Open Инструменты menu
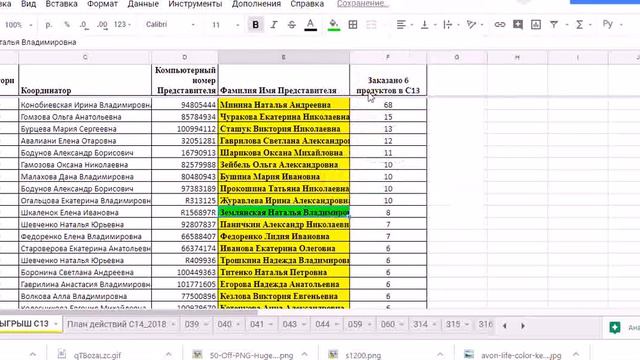 tap(195, 4)
